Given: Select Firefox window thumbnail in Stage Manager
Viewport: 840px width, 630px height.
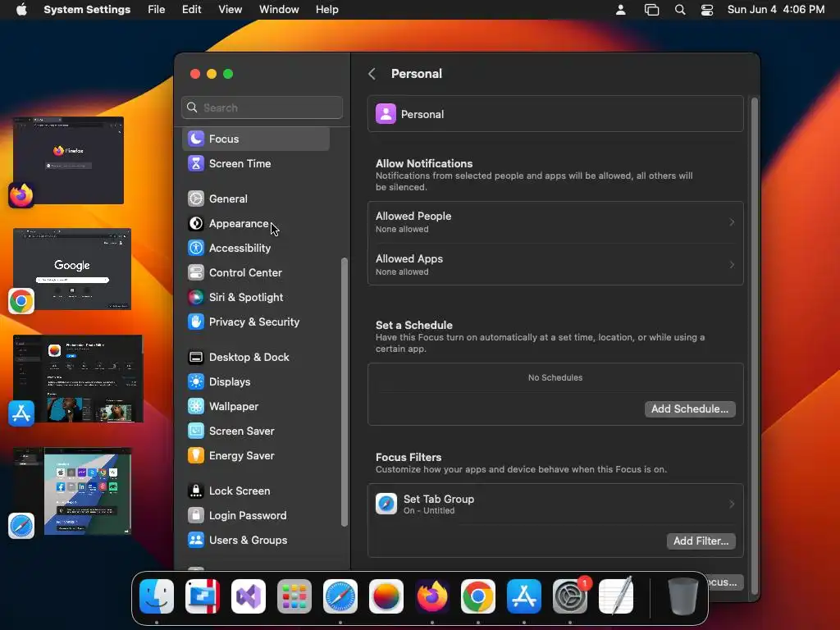Looking at the screenshot, I should (69, 160).
